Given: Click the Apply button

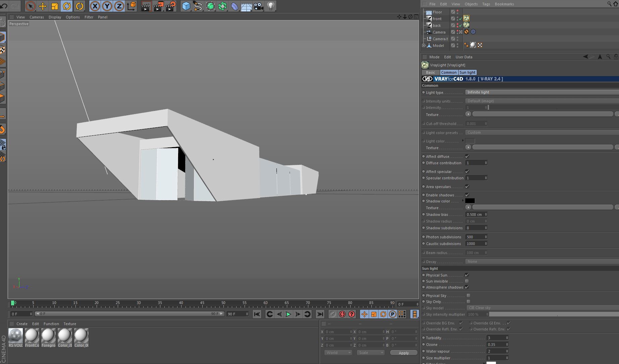Looking at the screenshot, I should pyautogui.click(x=404, y=353).
